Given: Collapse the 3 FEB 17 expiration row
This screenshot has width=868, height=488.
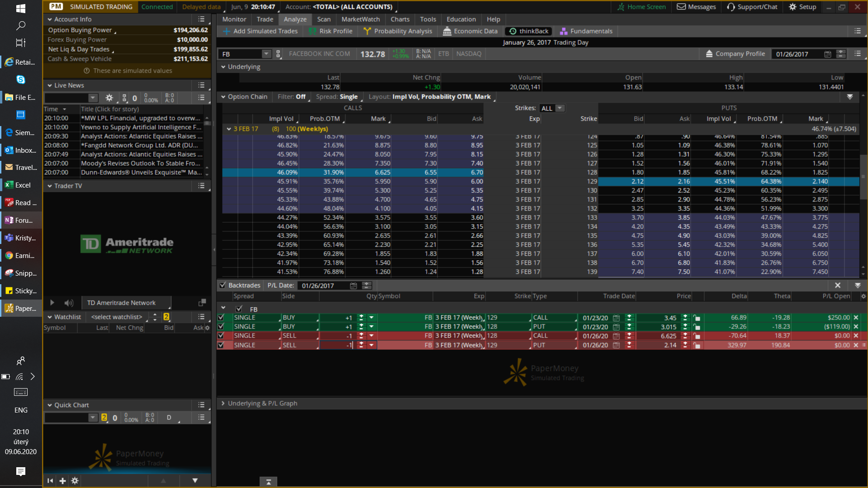Looking at the screenshot, I should (229, 129).
